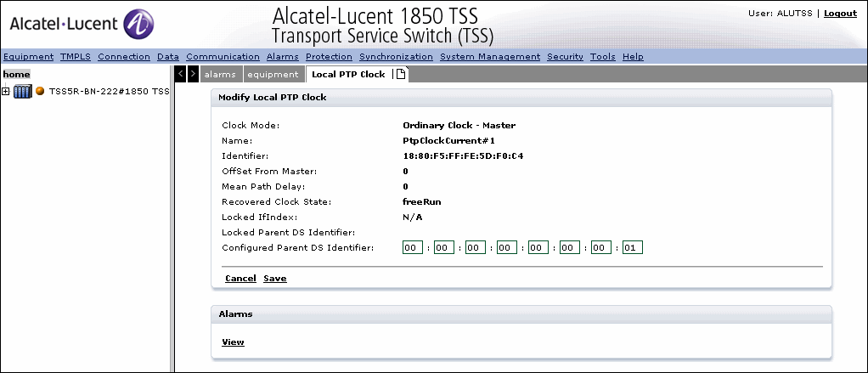The image size is (868, 373).
Task: Open the System Management menu
Action: [x=490, y=56]
